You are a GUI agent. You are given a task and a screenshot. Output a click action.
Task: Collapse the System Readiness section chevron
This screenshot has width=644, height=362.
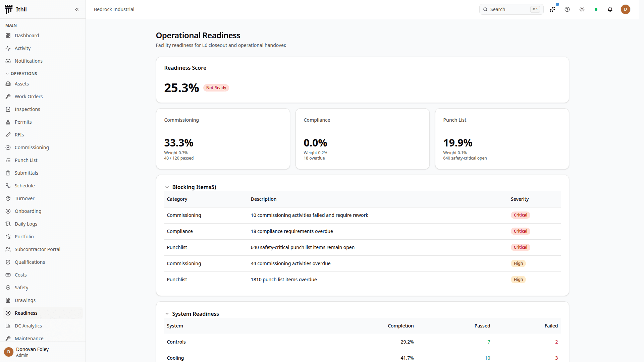pyautogui.click(x=167, y=314)
